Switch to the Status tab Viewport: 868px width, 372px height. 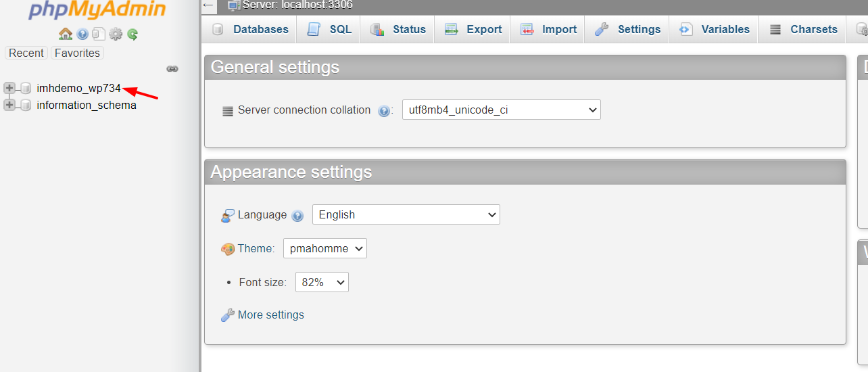[398, 29]
